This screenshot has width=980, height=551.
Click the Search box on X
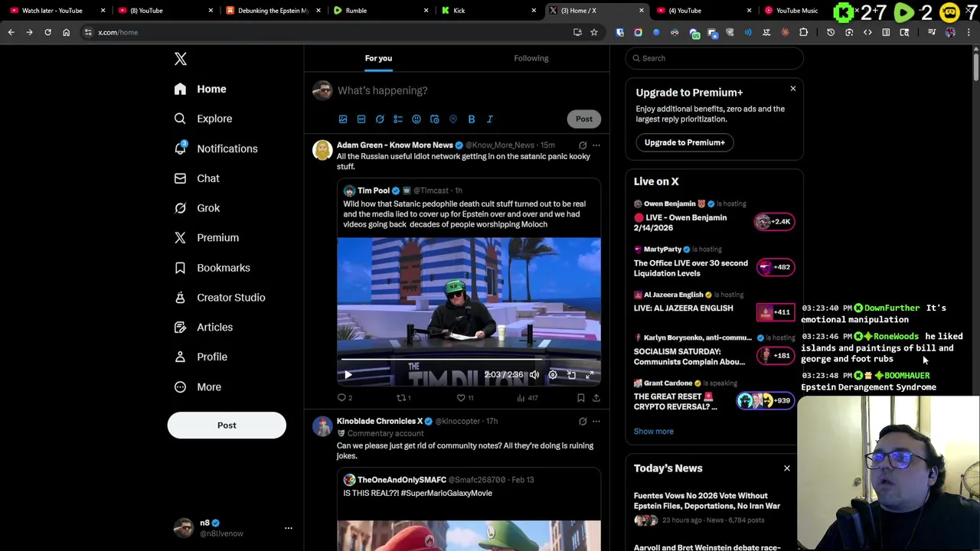714,58
